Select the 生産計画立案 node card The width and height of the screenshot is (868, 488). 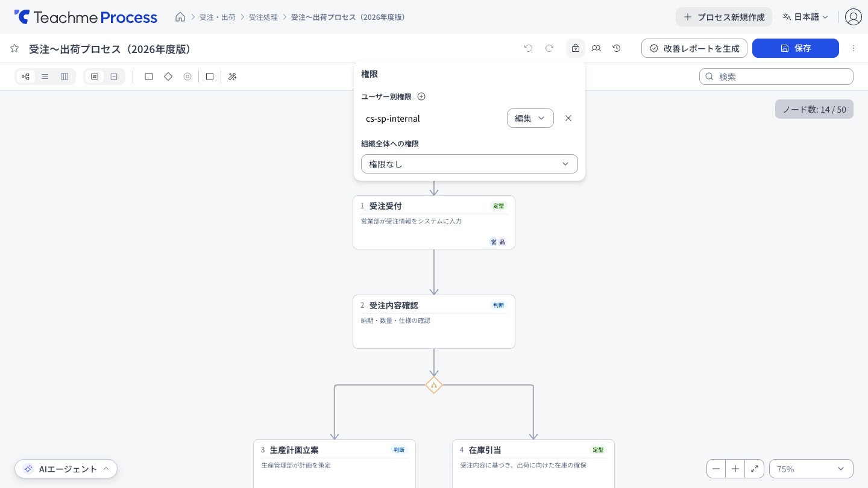click(335, 464)
